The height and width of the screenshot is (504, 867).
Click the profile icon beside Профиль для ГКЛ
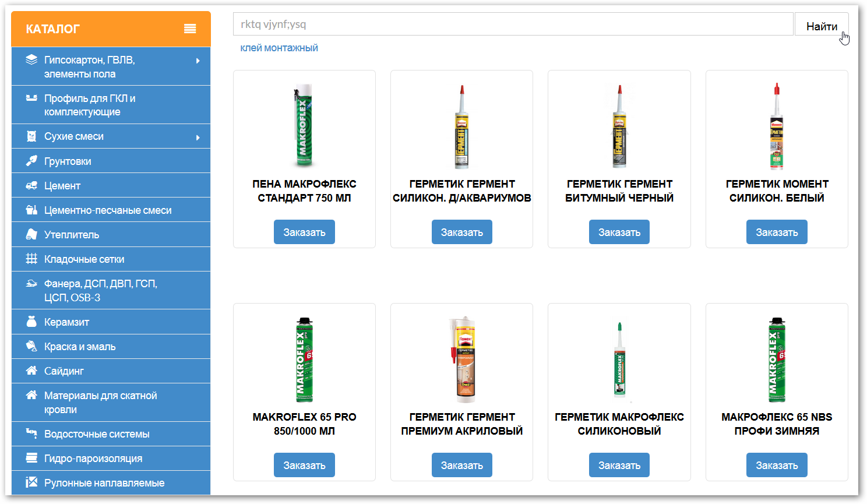[31, 98]
